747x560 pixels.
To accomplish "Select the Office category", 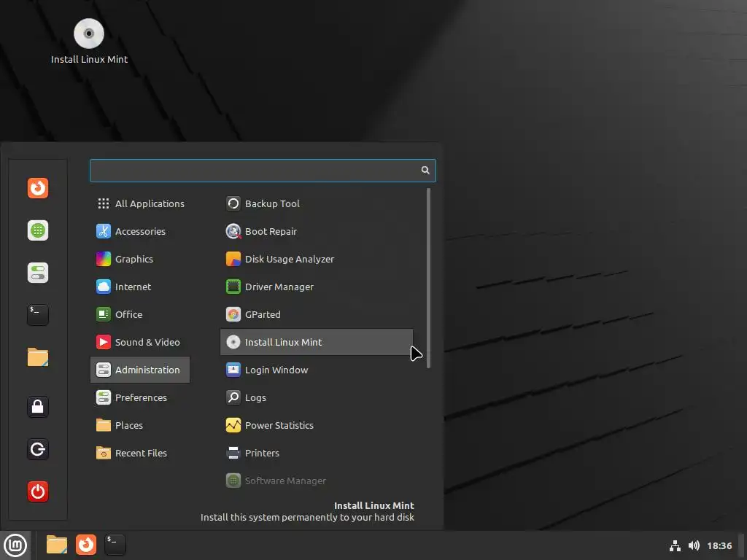I will pyautogui.click(x=140, y=314).
